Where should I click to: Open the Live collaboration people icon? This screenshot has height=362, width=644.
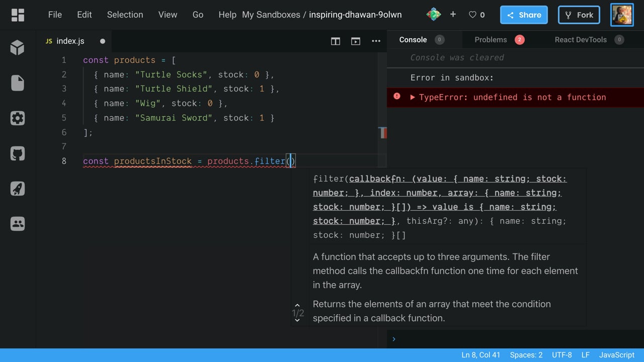18,224
